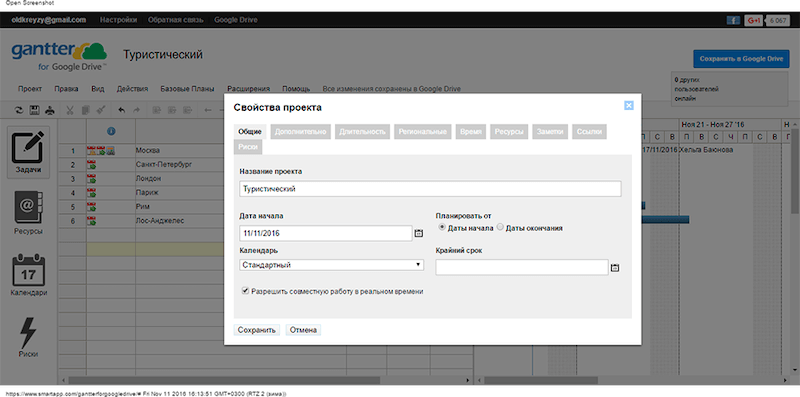Close the Свойства проекта dialog
The image size is (800, 397).
629,106
